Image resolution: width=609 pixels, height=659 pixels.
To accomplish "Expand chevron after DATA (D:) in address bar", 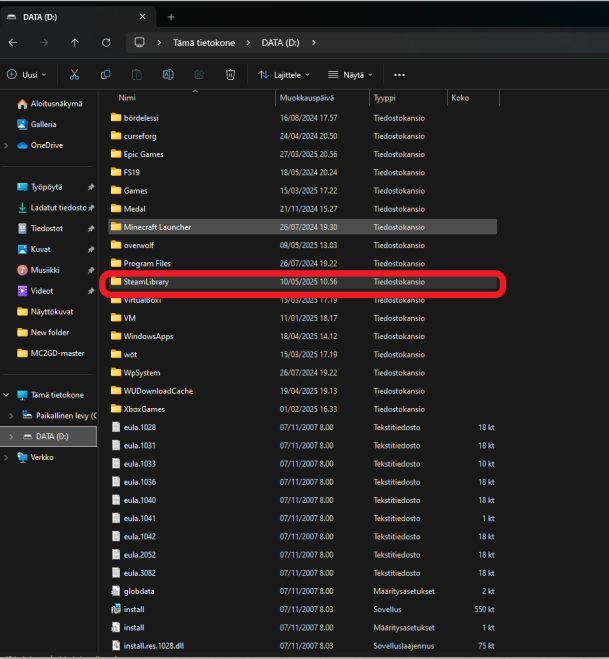I will pos(314,42).
